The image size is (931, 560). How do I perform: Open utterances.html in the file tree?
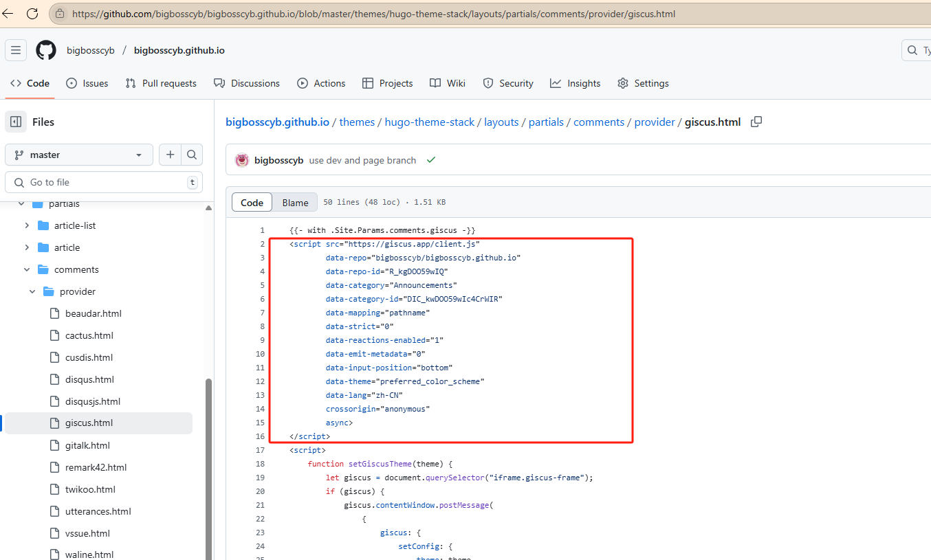tap(98, 511)
